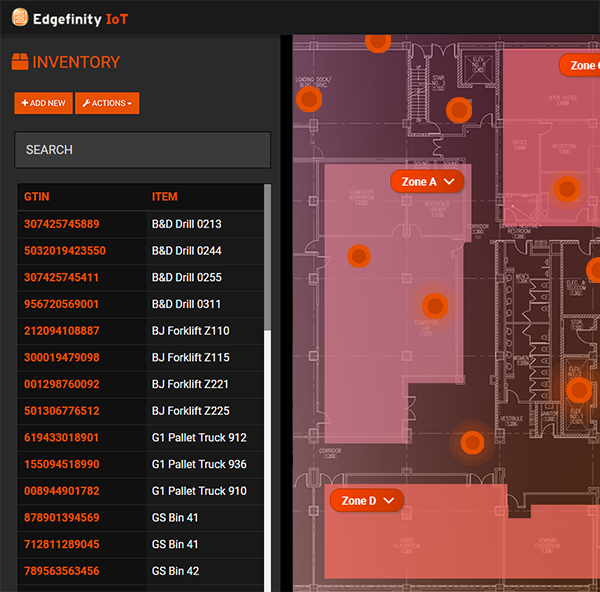600x592 pixels.
Task: Select the Zone D label on the map
Action: coord(359,501)
